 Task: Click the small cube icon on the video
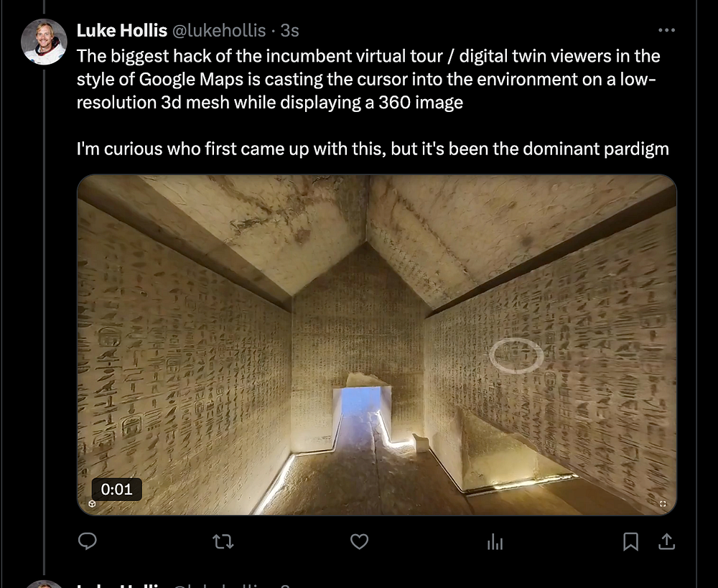pyautogui.click(x=92, y=504)
